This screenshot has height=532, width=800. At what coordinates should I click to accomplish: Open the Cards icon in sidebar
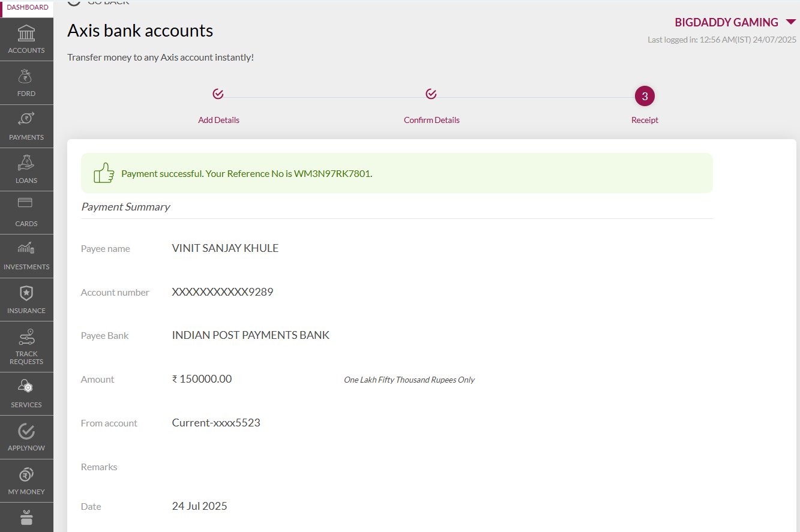26,203
